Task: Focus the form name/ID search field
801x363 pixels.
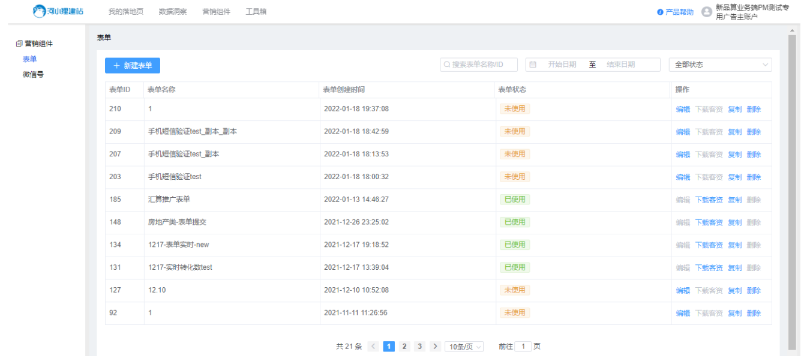Action: tap(479, 65)
